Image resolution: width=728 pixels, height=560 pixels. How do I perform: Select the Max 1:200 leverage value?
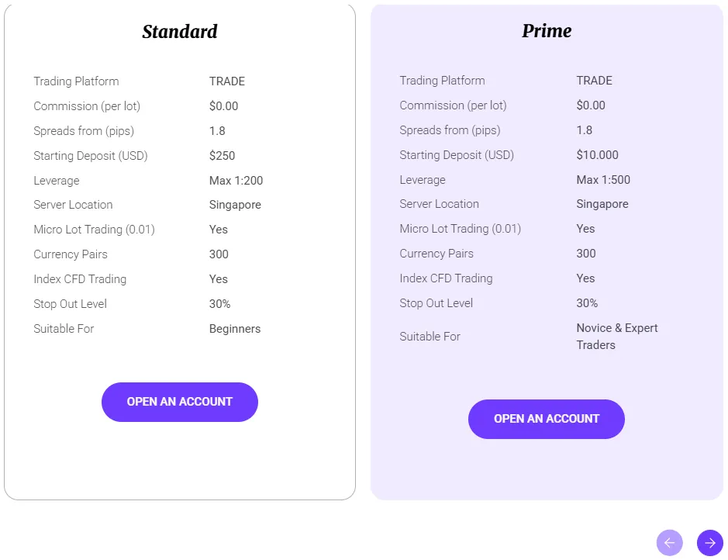click(x=236, y=181)
